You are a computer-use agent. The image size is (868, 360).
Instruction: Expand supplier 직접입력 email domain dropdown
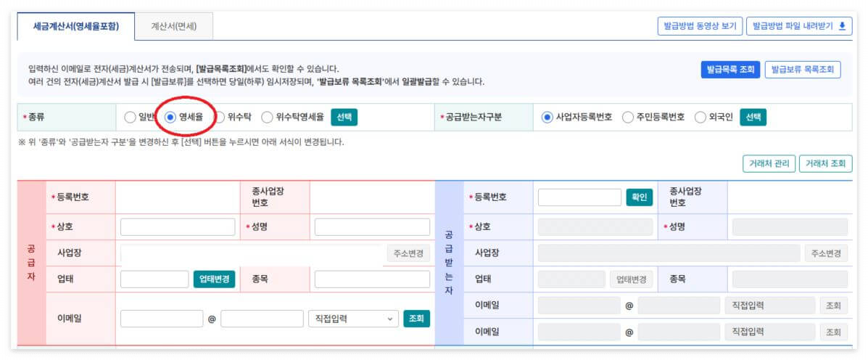(x=353, y=319)
